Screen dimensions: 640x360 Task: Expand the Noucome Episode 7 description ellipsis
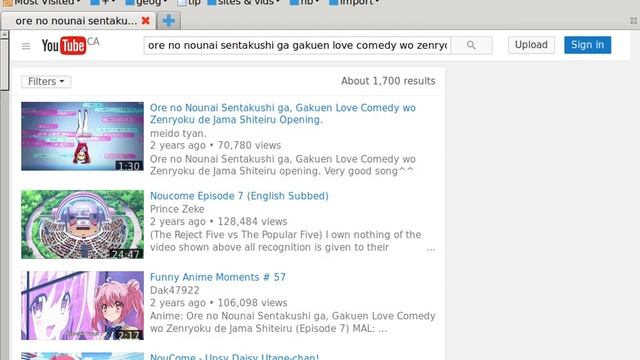pos(431,249)
